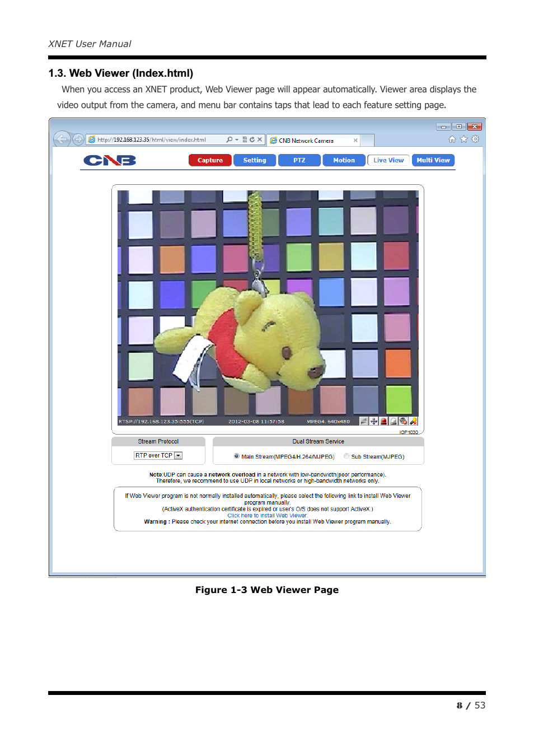Click the red alarm light icon

tap(384, 421)
